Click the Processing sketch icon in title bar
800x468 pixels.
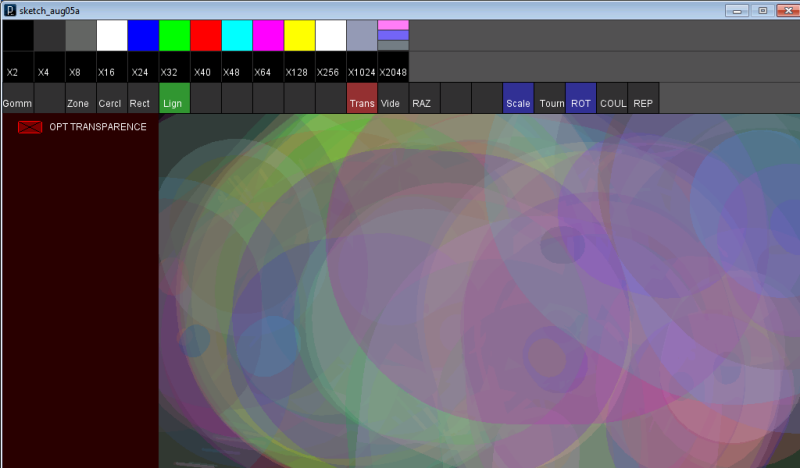(10, 10)
